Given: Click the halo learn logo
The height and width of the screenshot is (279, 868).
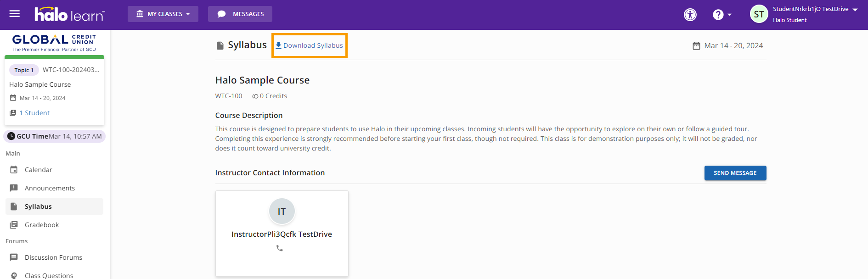Looking at the screenshot, I should [x=70, y=14].
